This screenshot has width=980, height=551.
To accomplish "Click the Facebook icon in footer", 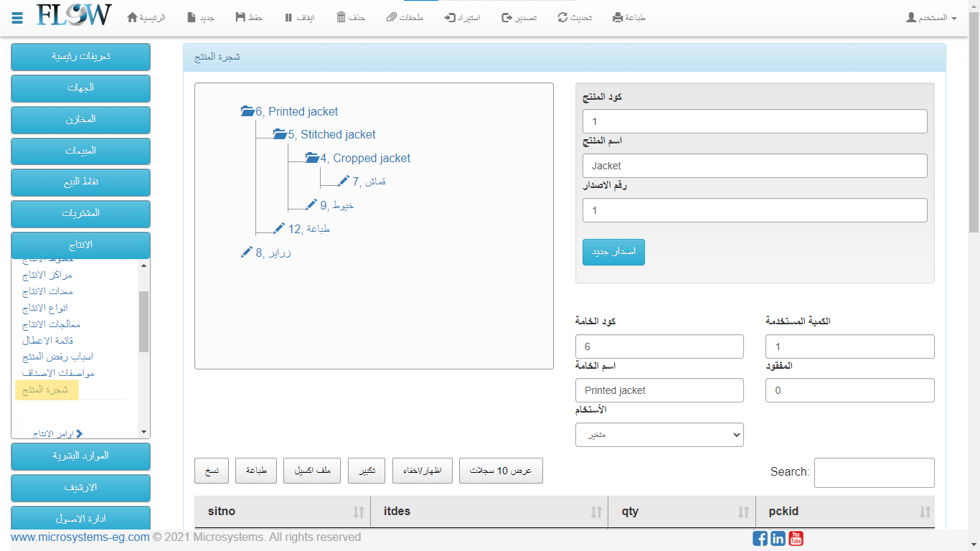I will [760, 538].
